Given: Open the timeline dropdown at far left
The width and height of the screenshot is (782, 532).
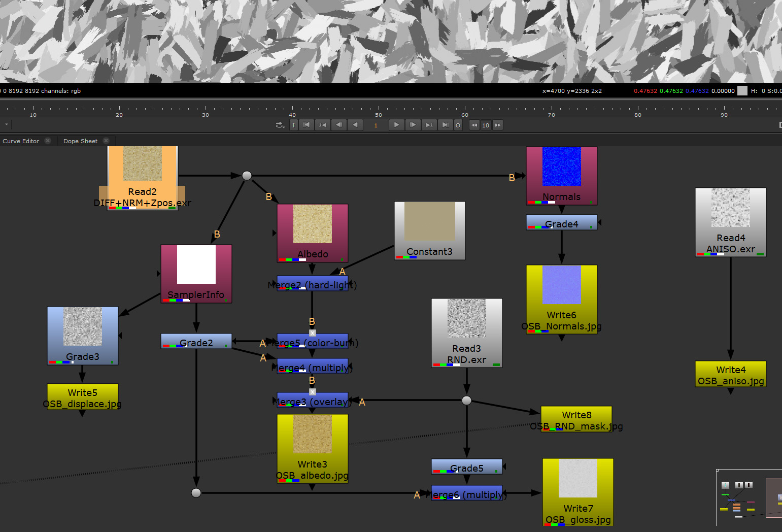Looking at the screenshot, I should 6,124.
